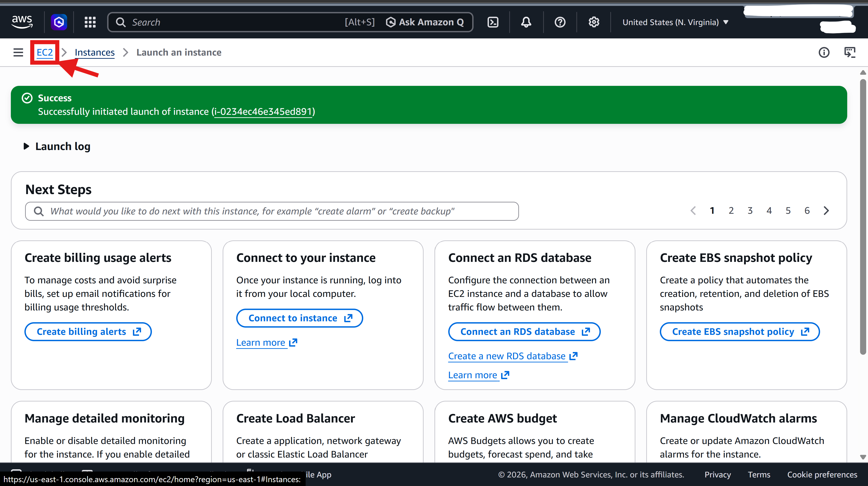Screen dimensions: 868x486
Task: Open the tutorials panel icon at top right
Action: click(x=850, y=53)
